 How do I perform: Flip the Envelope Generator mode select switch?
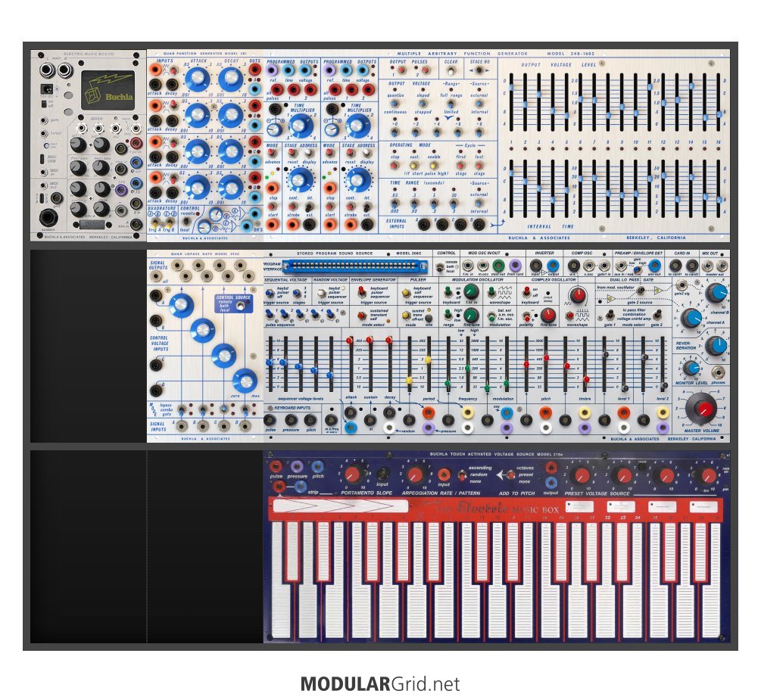click(x=362, y=316)
